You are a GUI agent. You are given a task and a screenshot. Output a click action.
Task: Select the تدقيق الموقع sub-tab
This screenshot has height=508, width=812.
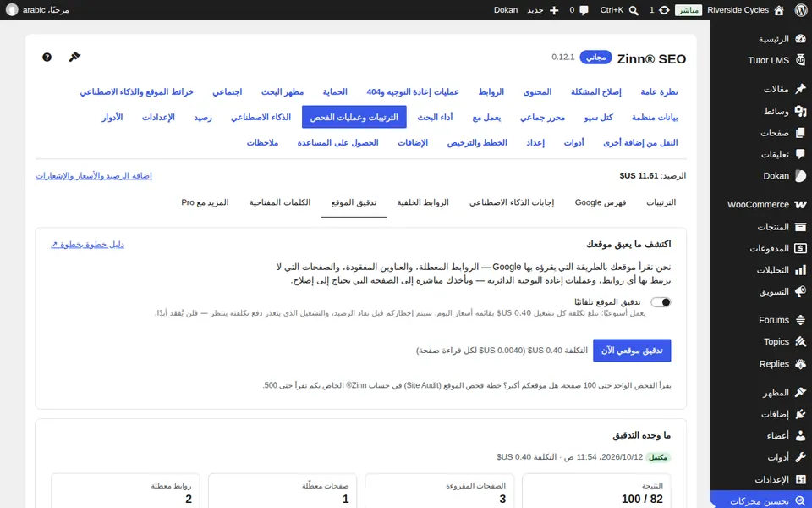point(354,202)
